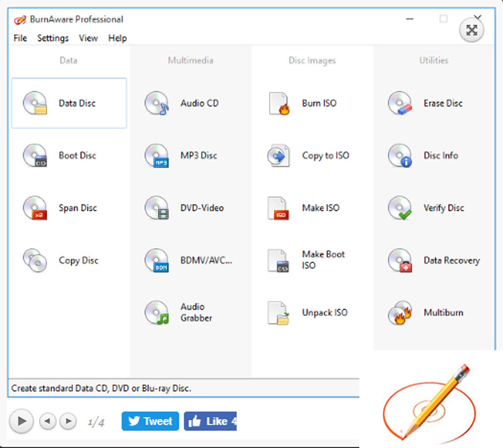Image resolution: width=503 pixels, height=448 pixels.
Task: View the Disc Info icon
Action: 400,155
